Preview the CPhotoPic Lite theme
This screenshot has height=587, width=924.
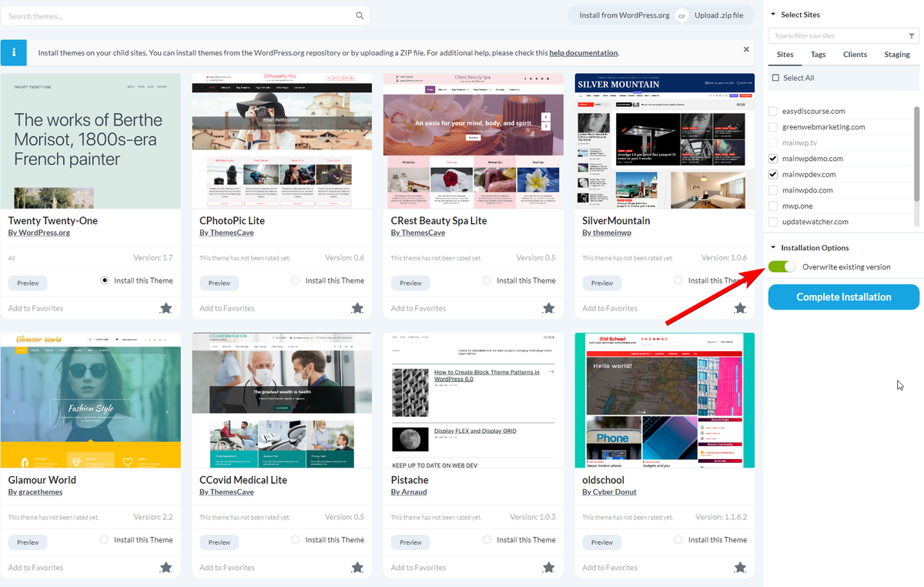(x=219, y=283)
